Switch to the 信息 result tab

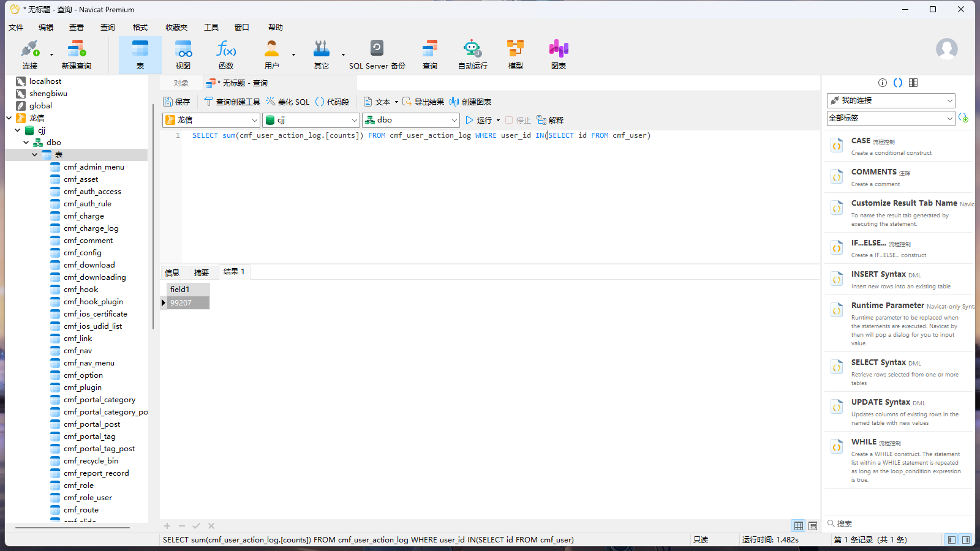tap(172, 272)
